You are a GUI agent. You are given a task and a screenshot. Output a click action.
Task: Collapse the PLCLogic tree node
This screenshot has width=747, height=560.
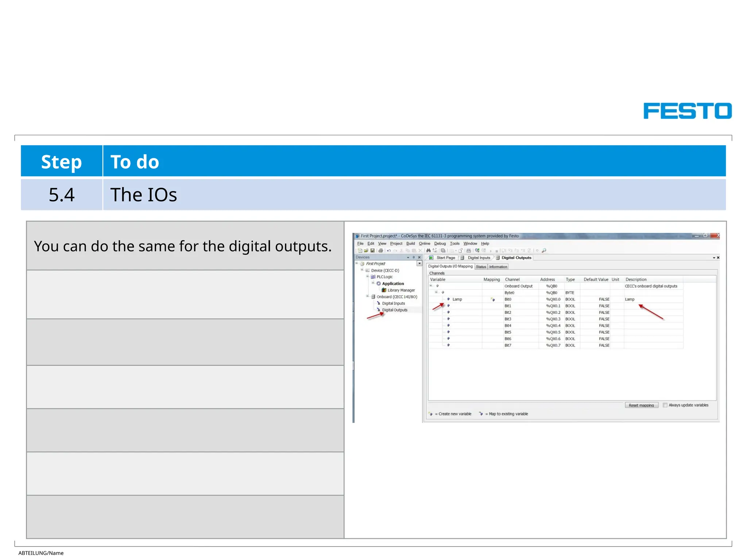(367, 276)
